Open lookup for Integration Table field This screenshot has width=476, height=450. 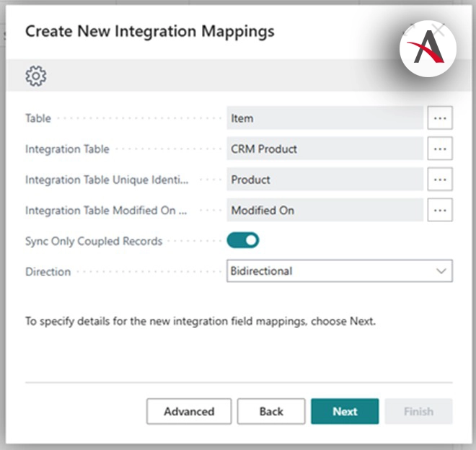tap(439, 149)
